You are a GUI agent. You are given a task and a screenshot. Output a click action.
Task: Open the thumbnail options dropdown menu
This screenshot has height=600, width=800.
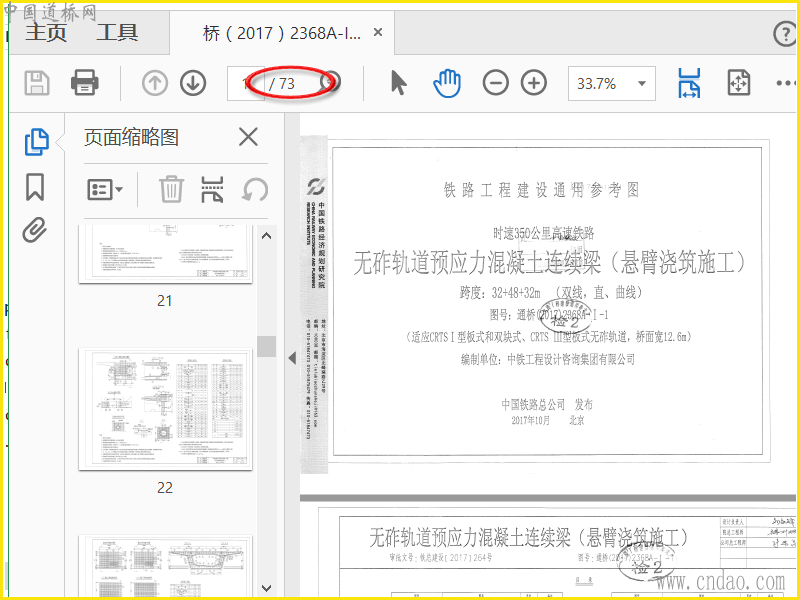pyautogui.click(x=105, y=190)
